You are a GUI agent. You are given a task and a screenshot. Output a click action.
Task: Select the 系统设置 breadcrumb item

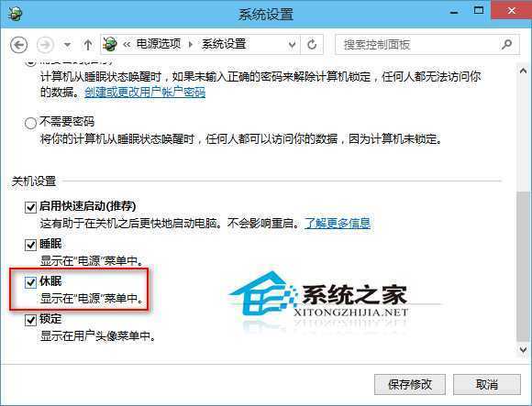(x=224, y=44)
